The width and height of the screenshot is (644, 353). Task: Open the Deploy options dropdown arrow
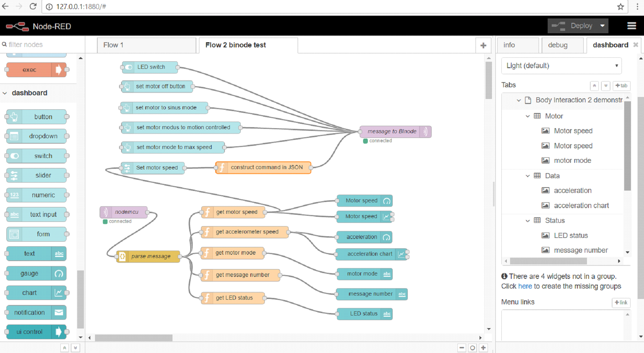tap(603, 26)
